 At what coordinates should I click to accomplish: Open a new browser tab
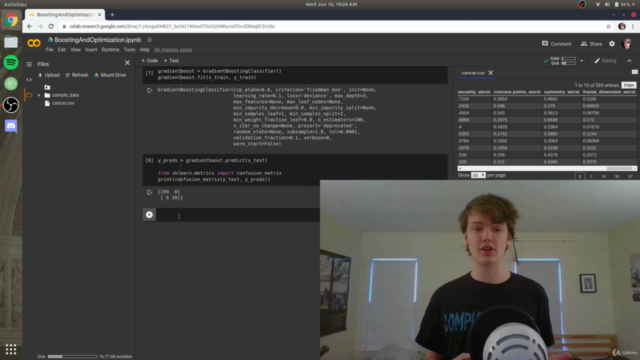tap(112, 15)
